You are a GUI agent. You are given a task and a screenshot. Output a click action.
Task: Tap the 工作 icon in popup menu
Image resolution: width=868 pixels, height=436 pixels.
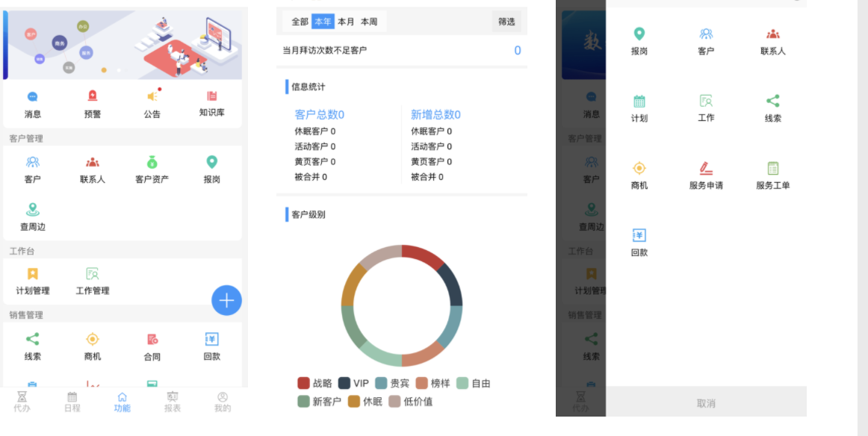pos(706,102)
